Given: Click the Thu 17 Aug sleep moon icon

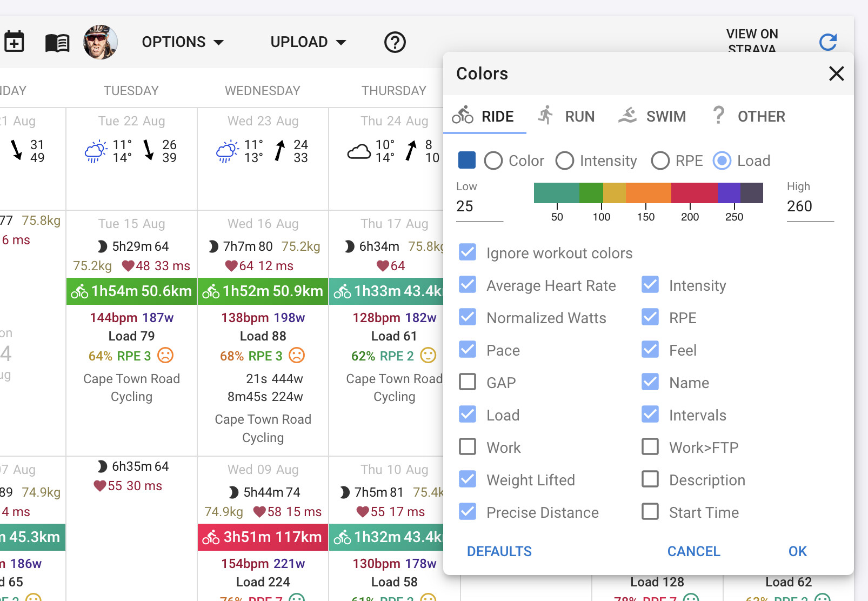Looking at the screenshot, I should 350,246.
